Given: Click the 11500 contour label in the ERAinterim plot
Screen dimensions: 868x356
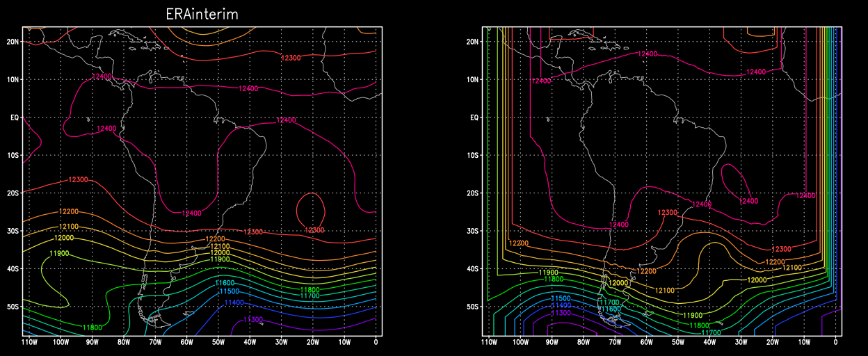Looking at the screenshot, I should tap(229, 291).
